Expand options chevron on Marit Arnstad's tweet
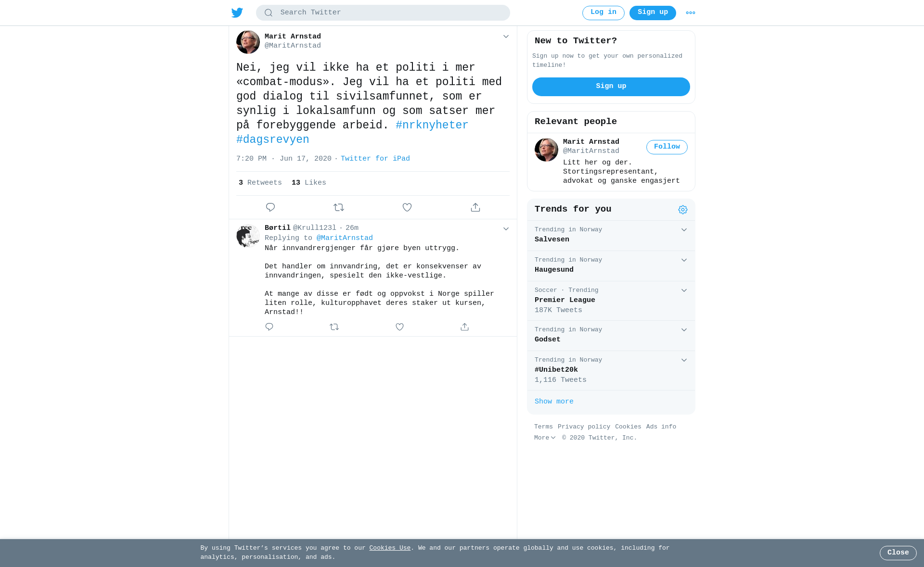Image resolution: width=924 pixels, height=567 pixels. click(x=506, y=37)
